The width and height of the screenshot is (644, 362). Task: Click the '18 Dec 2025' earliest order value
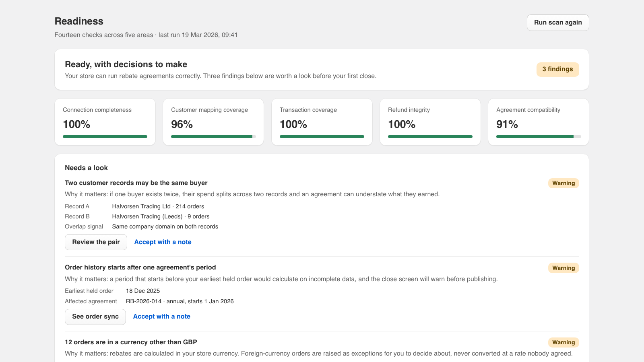coord(143,291)
